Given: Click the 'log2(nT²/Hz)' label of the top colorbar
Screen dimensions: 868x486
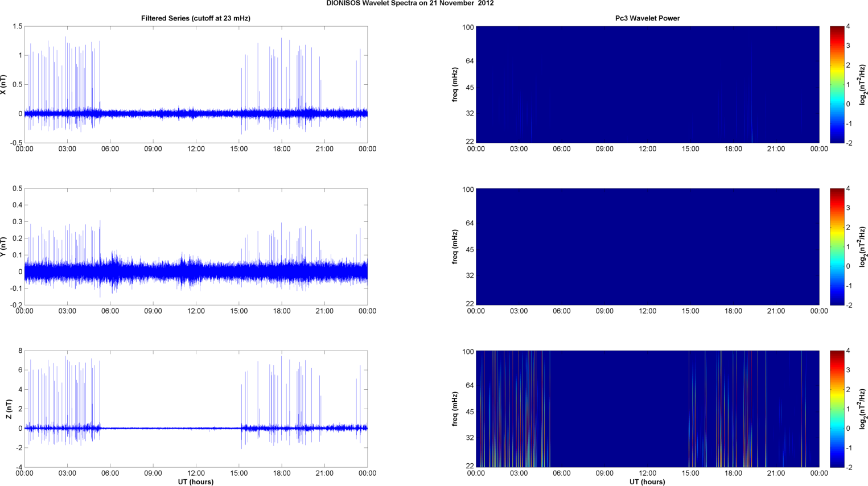Looking at the screenshot, I should click(x=863, y=85).
